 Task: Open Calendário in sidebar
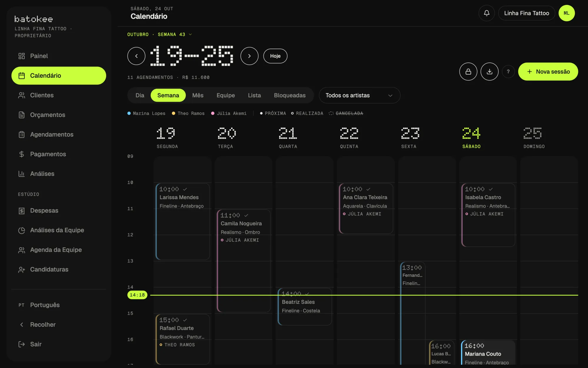pyautogui.click(x=59, y=76)
